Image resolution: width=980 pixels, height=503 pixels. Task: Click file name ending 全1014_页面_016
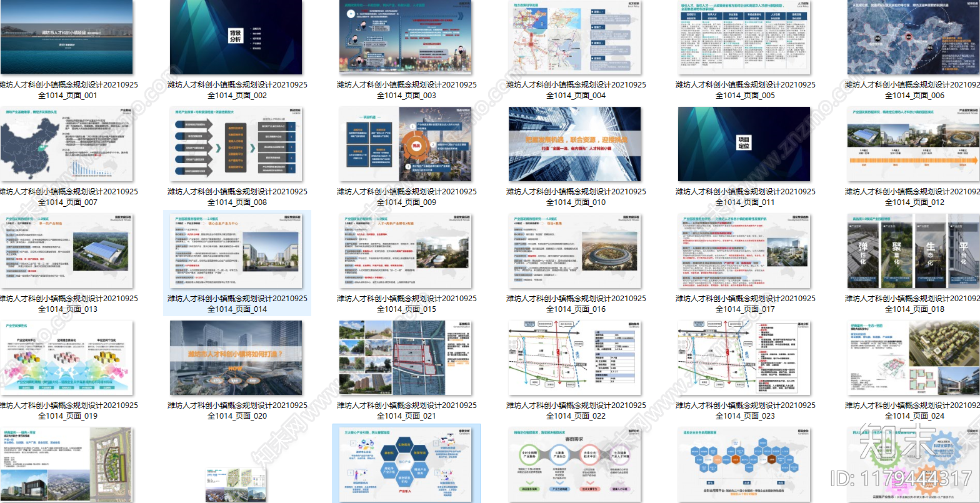[576, 304]
